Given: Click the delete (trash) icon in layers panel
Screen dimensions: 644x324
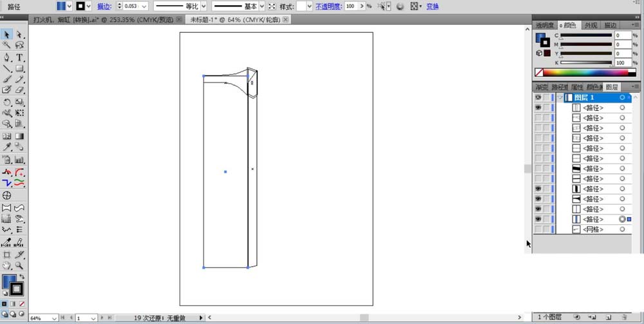Looking at the screenshot, I should click(624, 317).
